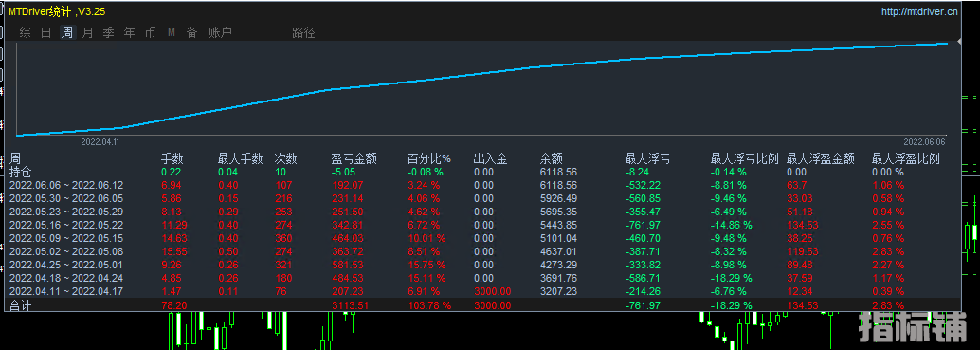Viewport: 980px width, 350px height.
Task: Open the 币 currency tab
Action: (150, 32)
